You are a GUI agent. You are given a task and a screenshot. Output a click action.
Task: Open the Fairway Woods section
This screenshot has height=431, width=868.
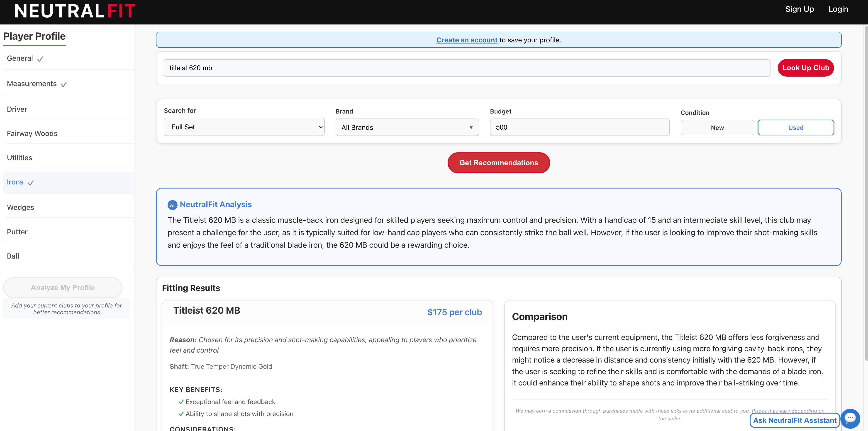[32, 133]
